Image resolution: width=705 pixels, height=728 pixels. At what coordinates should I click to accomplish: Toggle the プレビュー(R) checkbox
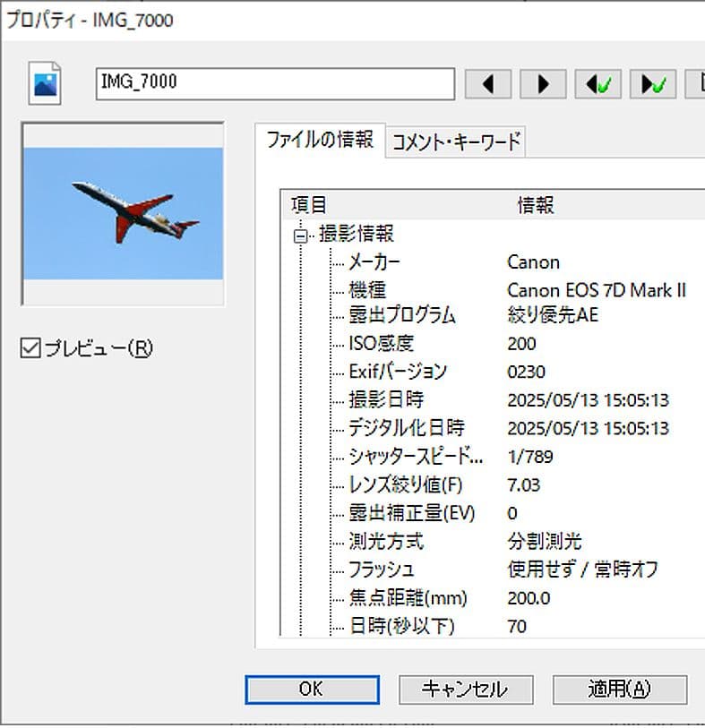click(x=30, y=347)
